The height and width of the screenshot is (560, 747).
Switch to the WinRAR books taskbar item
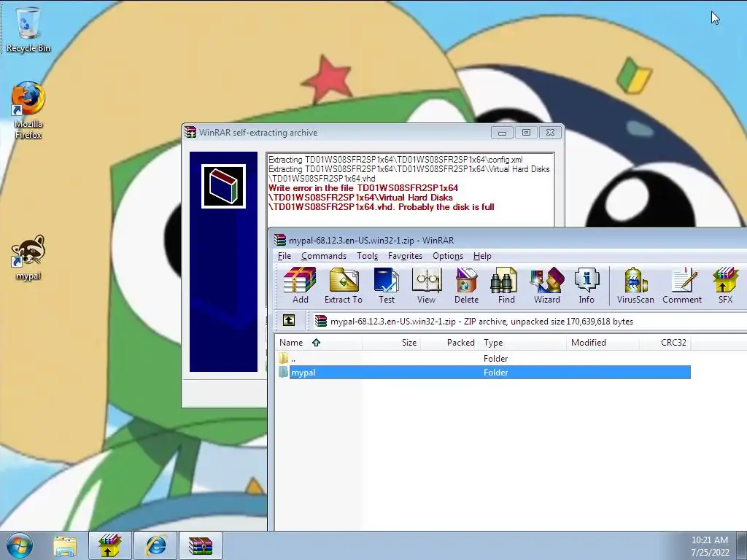201,545
